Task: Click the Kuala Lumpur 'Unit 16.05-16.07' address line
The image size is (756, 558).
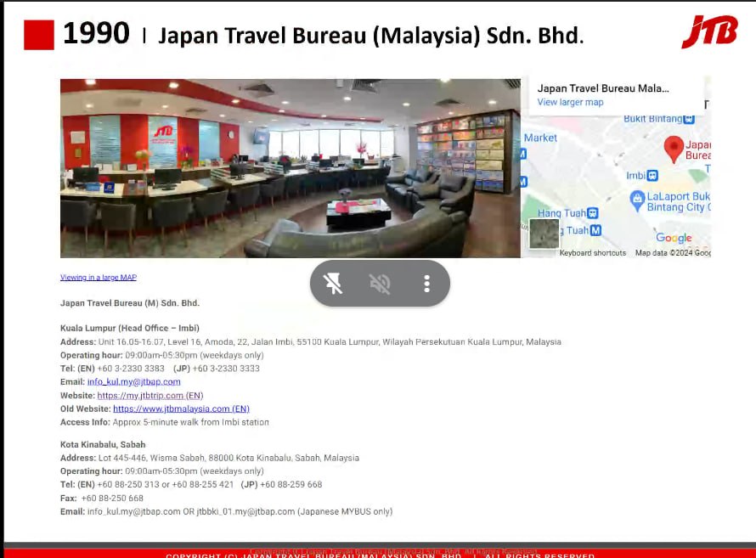Action: (x=311, y=341)
